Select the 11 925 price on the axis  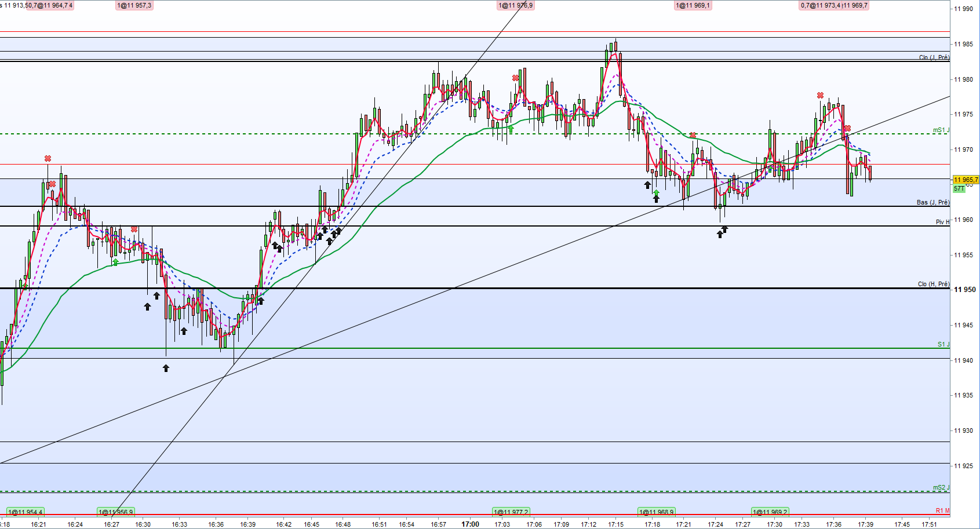963,466
